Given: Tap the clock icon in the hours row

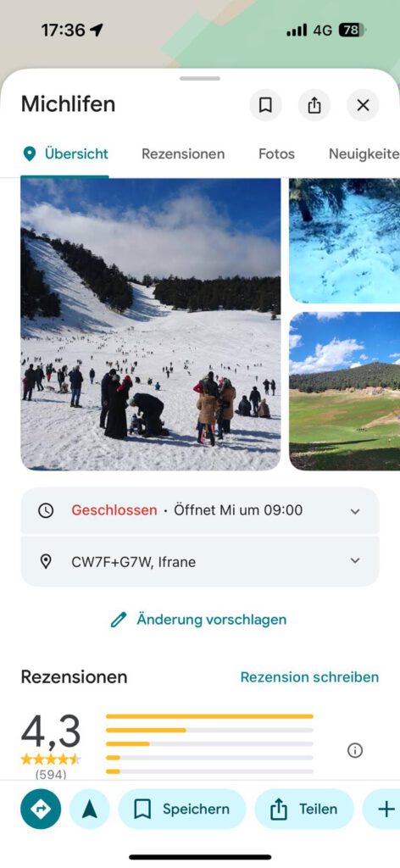Looking at the screenshot, I should (x=46, y=510).
